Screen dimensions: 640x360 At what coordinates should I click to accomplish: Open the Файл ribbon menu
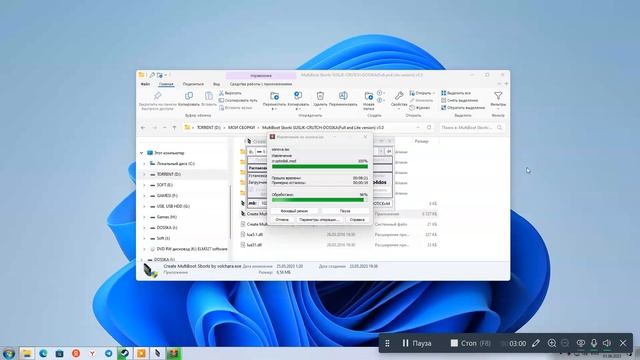coord(145,84)
